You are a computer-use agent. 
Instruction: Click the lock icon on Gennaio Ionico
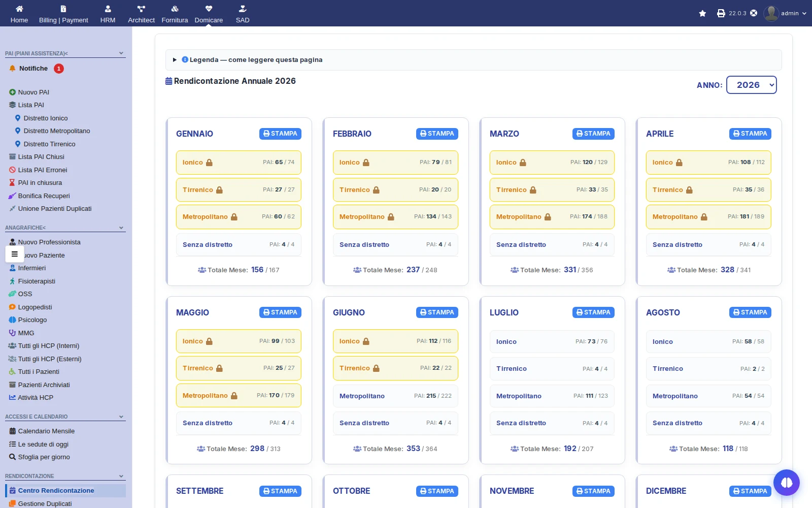tap(209, 163)
